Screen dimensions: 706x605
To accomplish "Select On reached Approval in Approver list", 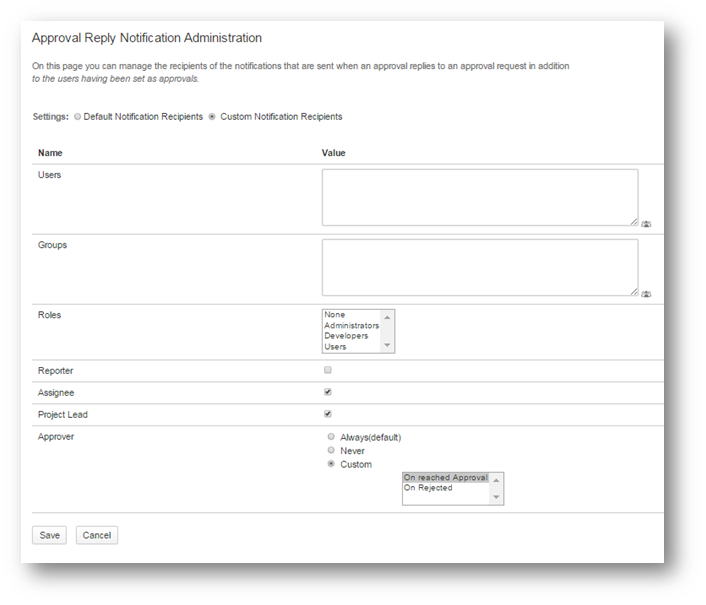I will 445,478.
